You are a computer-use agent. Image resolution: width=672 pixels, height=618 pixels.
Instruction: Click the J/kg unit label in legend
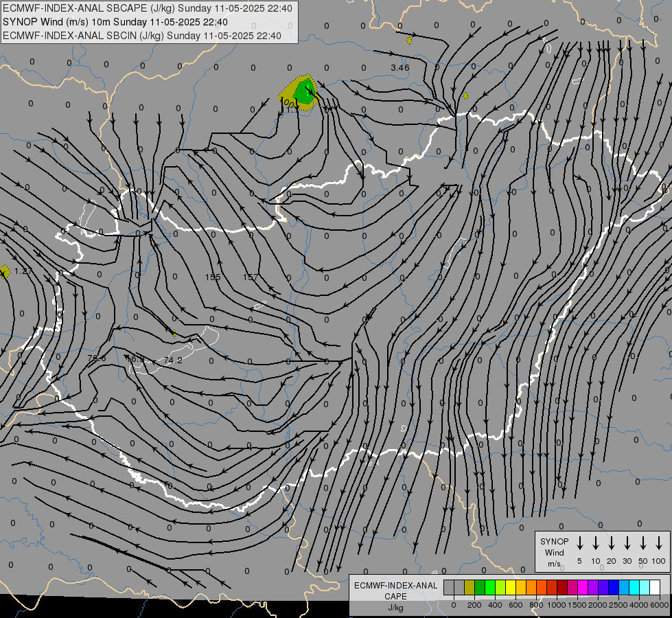(x=395, y=608)
